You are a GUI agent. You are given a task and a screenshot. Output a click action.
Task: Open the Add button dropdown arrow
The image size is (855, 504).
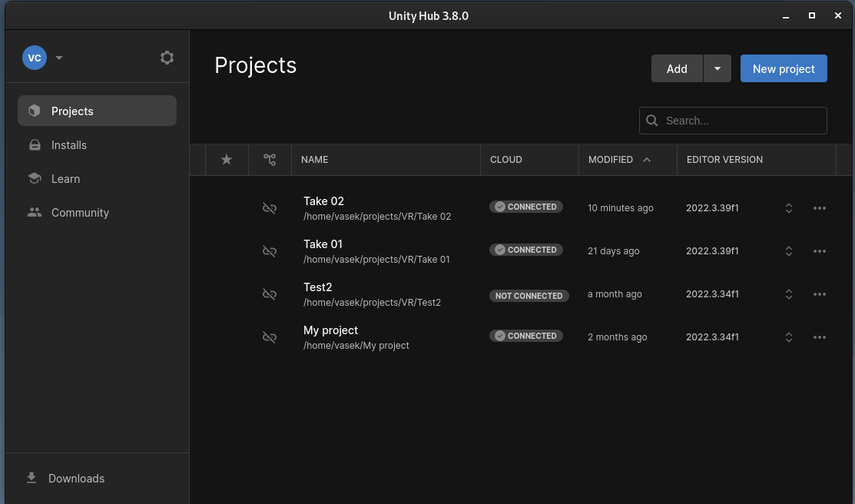click(x=717, y=68)
